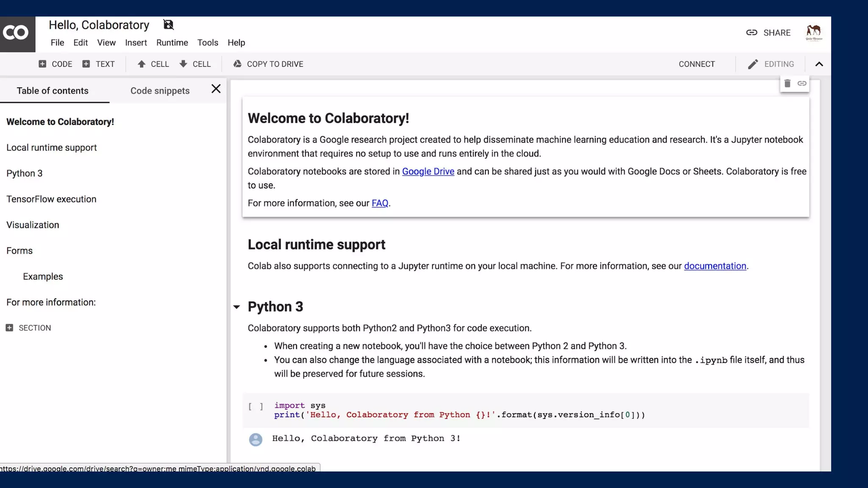868x488 pixels.
Task: Click the output text Hello, Colaboratory from Python 3!
Action: click(366, 439)
